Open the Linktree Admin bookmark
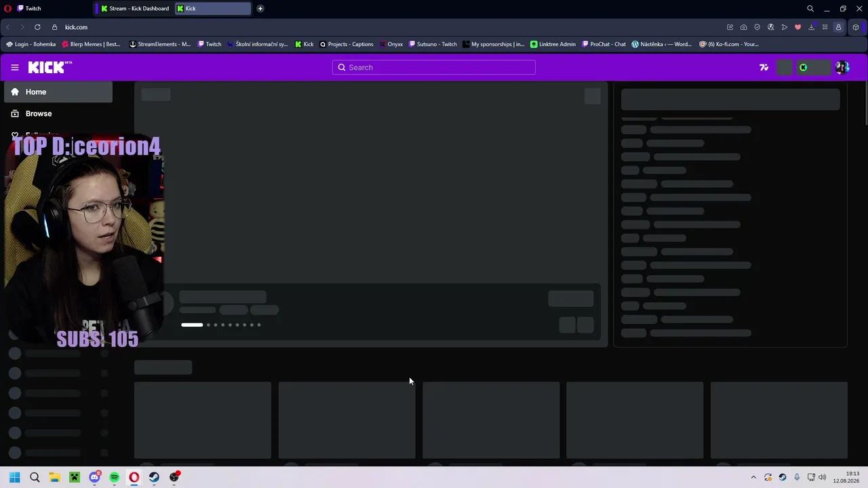 coord(553,44)
